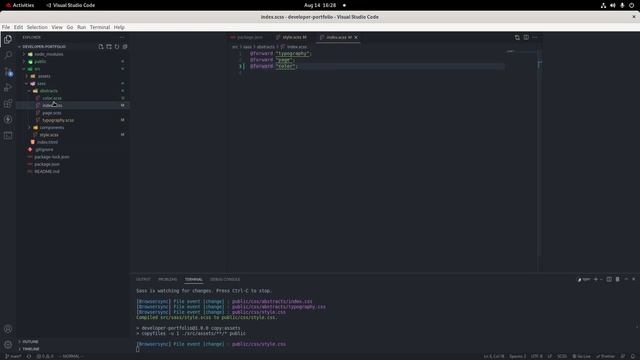Image resolution: width=640 pixels, height=360 pixels.
Task: Open the Selection menu
Action: click(x=37, y=27)
